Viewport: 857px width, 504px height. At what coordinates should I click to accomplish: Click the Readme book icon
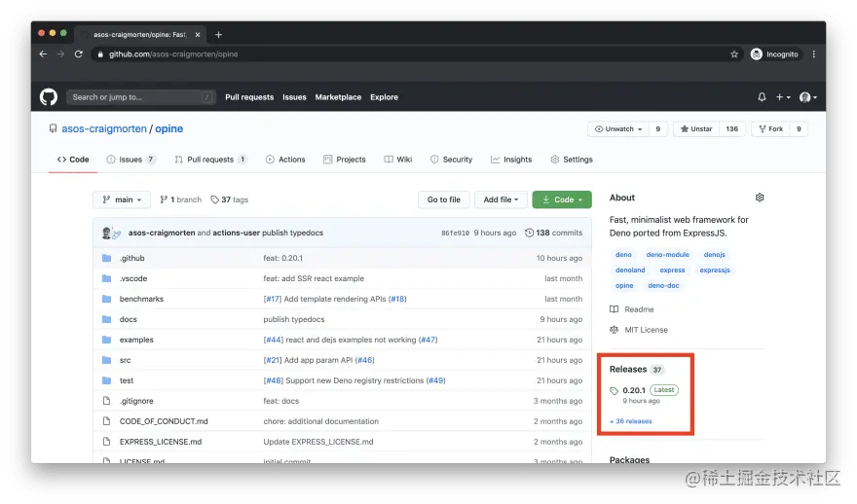click(x=614, y=309)
